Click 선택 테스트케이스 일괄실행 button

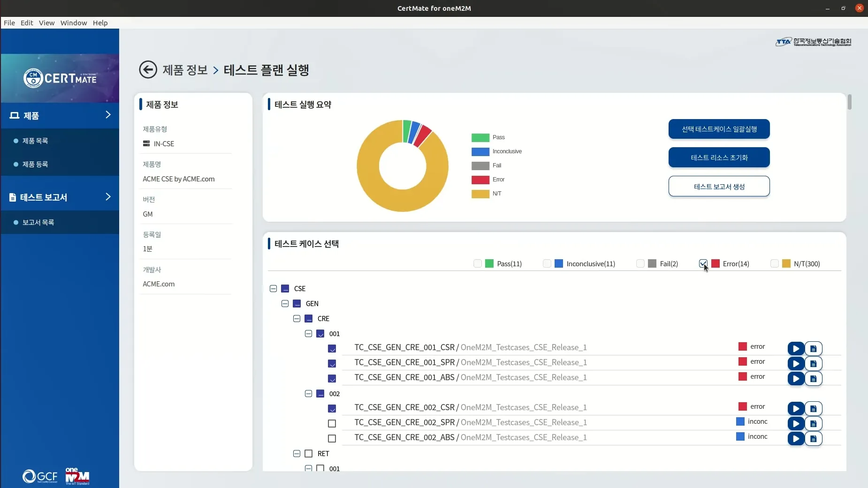(x=719, y=129)
